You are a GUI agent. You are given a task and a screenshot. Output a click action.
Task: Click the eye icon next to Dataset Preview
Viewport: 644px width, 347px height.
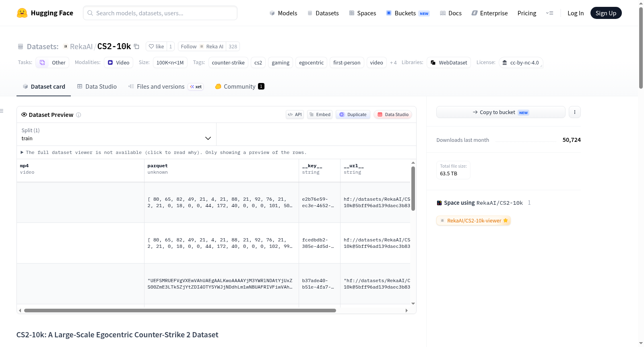pyautogui.click(x=24, y=114)
